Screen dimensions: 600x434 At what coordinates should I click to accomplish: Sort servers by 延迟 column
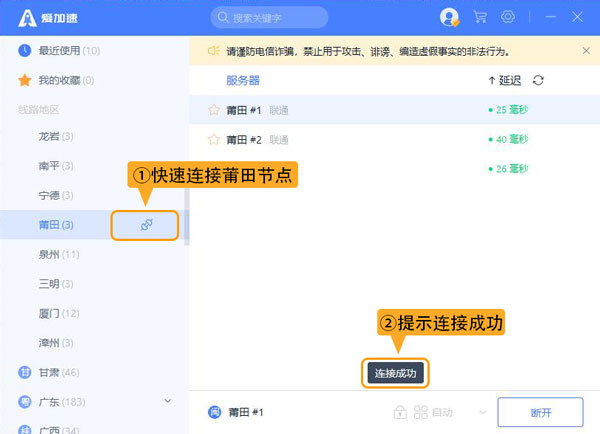point(504,80)
